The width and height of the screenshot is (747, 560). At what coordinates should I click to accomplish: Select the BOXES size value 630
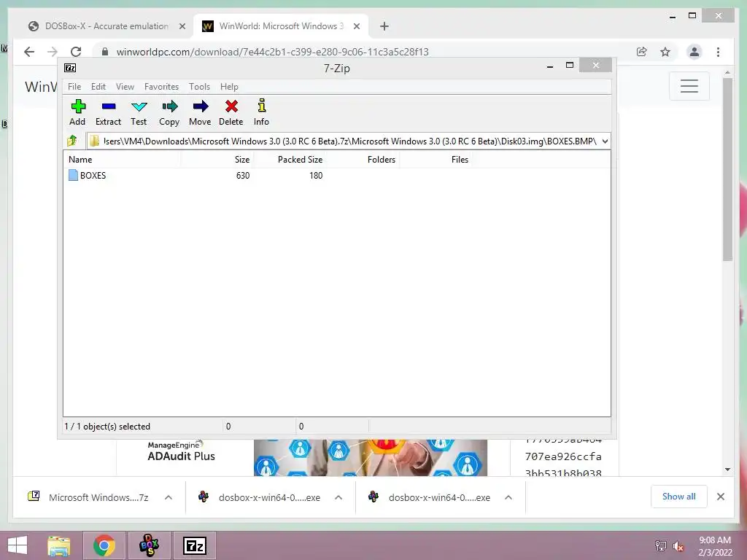[243, 176]
